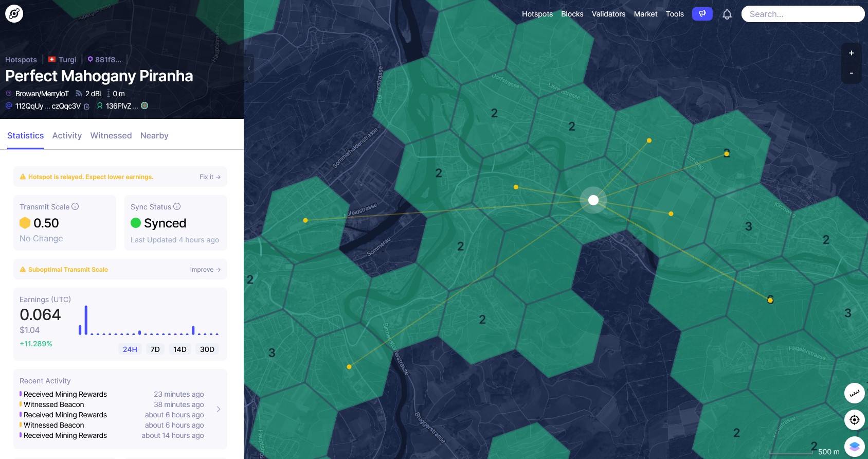Click owner address 136FfvZ link
Screen dimensions: 868x459
(x=122, y=106)
